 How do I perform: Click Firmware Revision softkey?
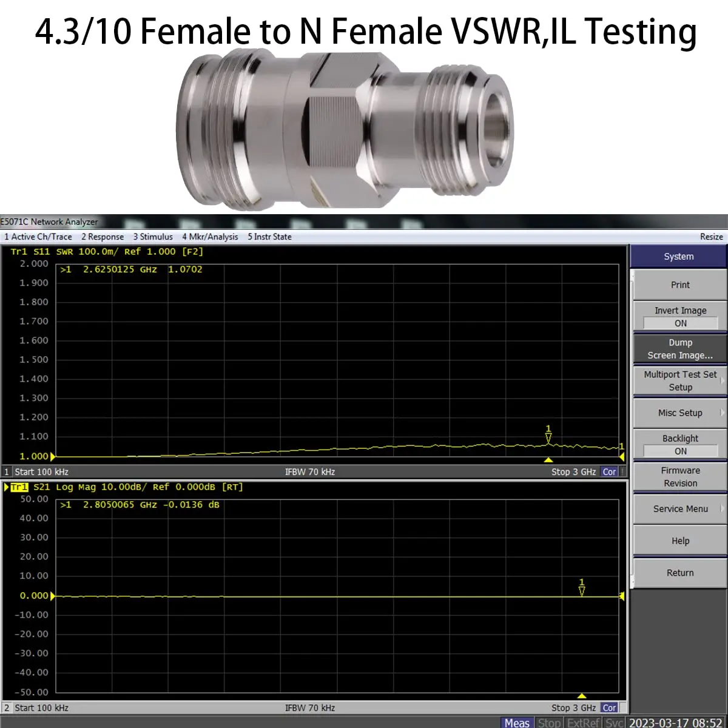pyautogui.click(x=680, y=477)
